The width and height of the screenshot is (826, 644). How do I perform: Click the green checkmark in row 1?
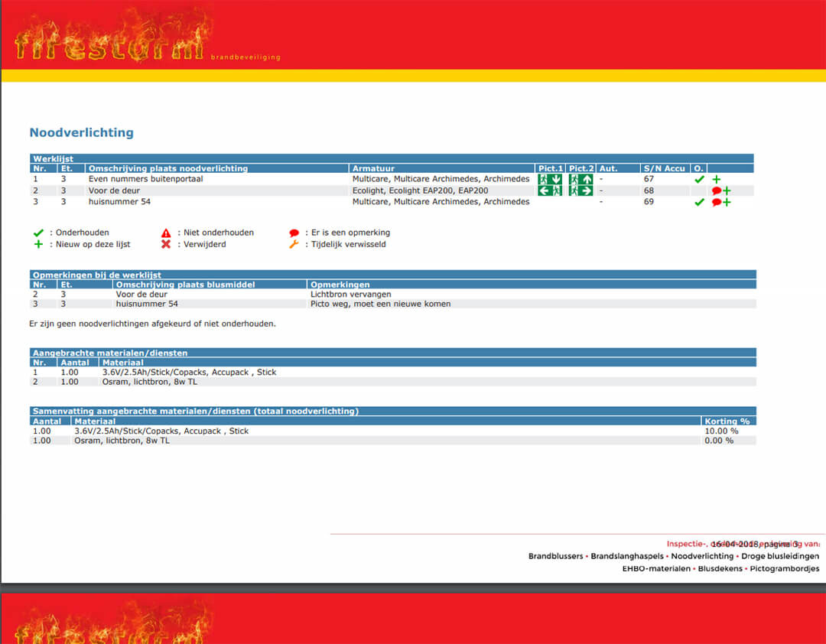(x=698, y=179)
